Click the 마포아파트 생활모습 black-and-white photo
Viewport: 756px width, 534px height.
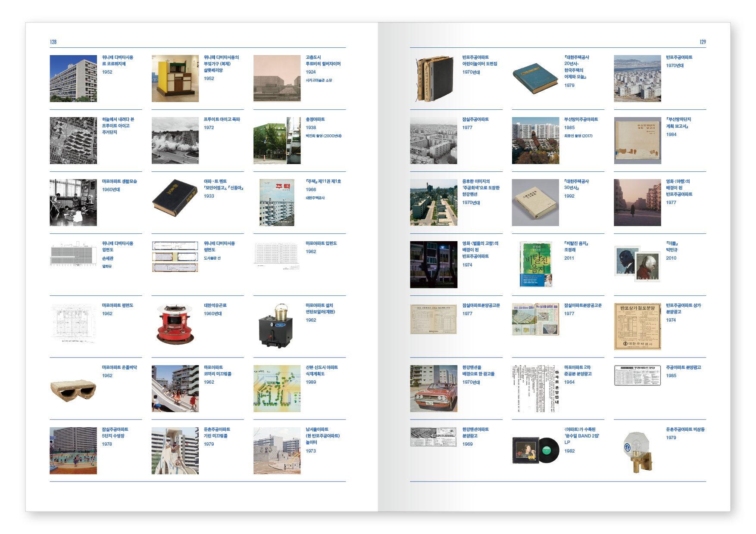73,202
